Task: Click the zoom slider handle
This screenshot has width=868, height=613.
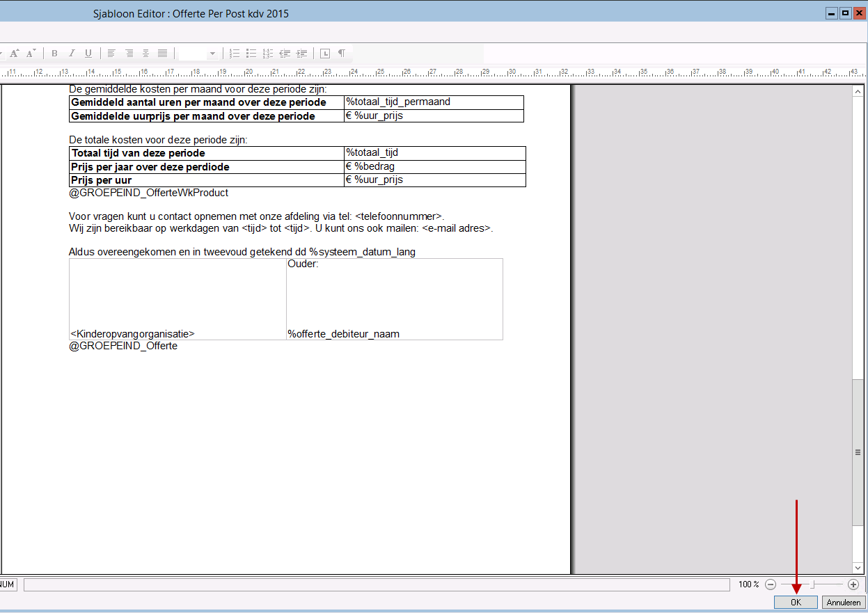Action: [812, 584]
